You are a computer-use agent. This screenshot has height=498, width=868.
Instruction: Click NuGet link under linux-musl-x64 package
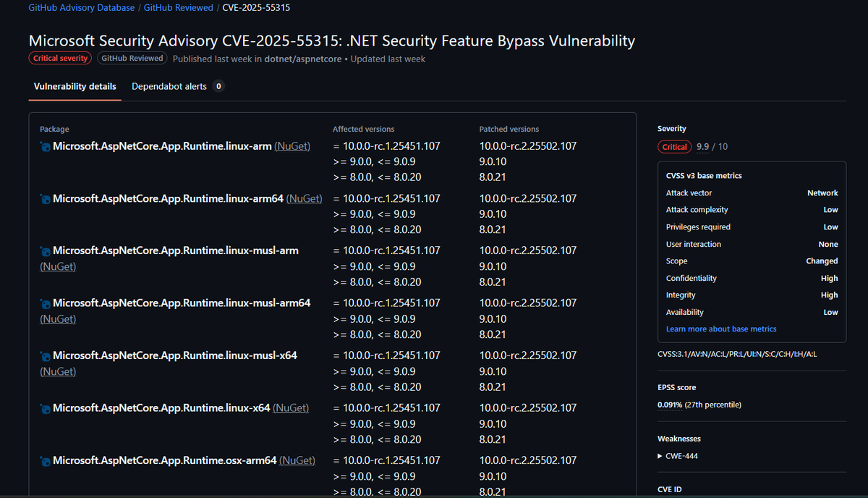pos(58,371)
